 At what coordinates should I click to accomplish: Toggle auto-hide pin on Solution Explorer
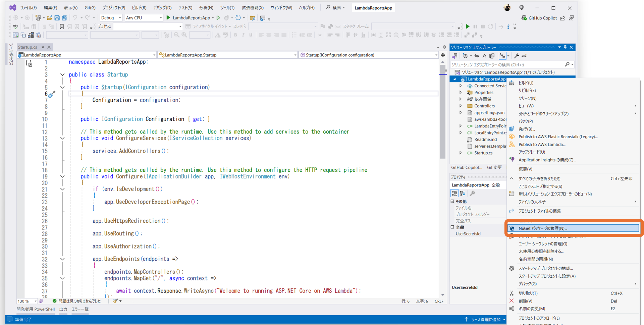click(565, 47)
